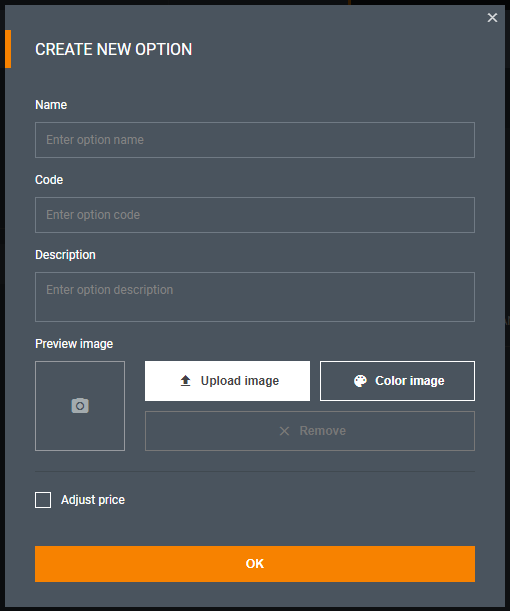Select the Color image button
The image size is (510, 611).
click(x=397, y=381)
